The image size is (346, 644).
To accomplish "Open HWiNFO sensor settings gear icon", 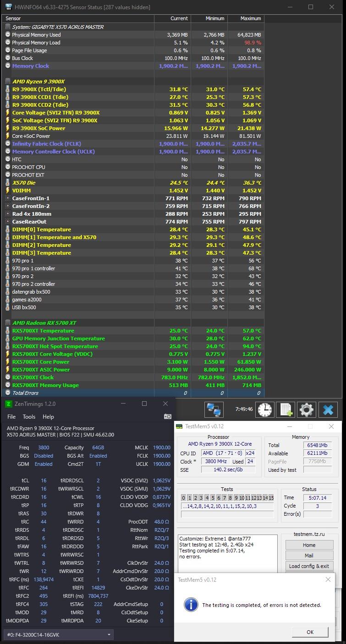I will [x=307, y=409].
